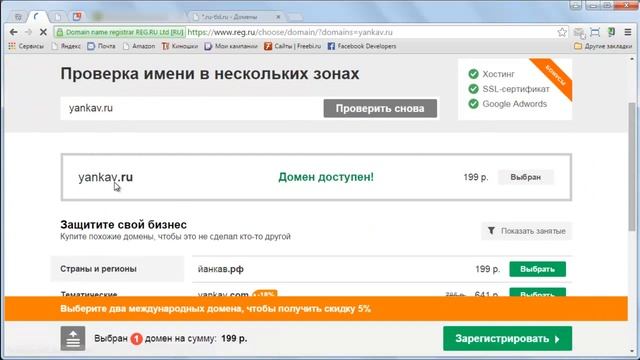Open the Amazon bookmark
Image resolution: width=640 pixels, height=360 pixels.
139,46
